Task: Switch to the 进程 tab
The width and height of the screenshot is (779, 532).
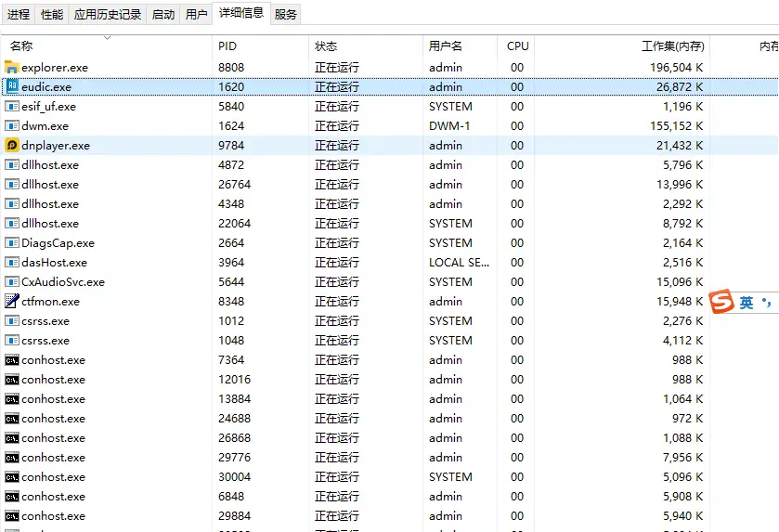Action: coord(19,15)
